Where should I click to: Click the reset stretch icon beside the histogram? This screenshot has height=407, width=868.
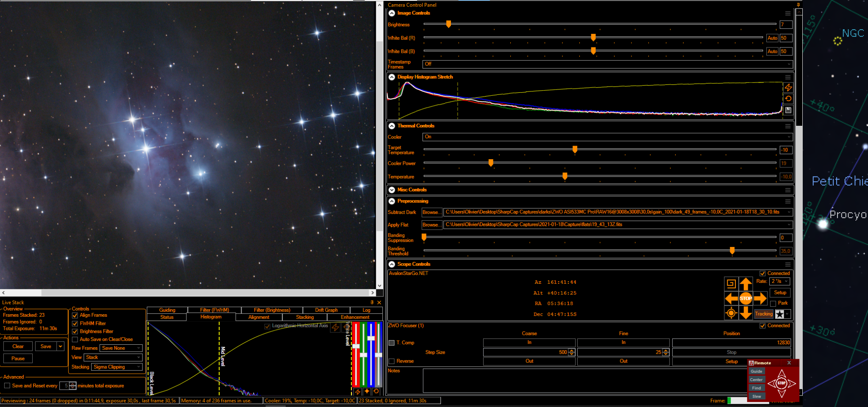coord(788,99)
